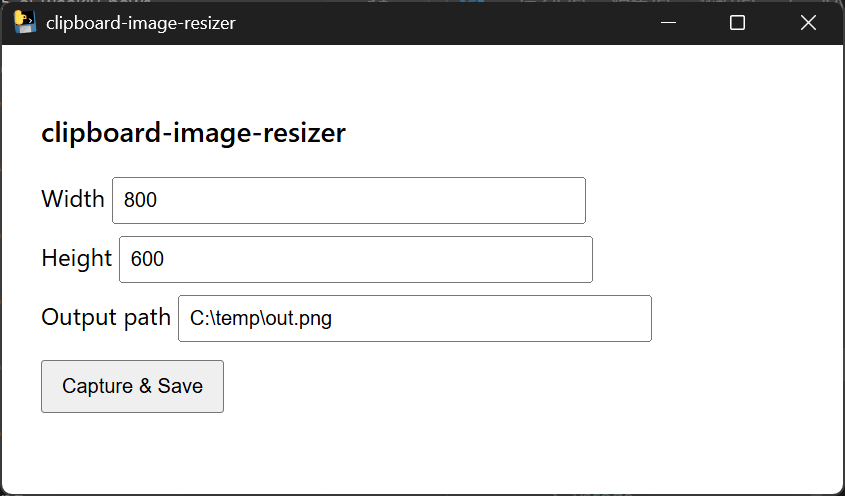Focus the Width input field
Viewport: 845px width, 496px height.
click(x=348, y=201)
